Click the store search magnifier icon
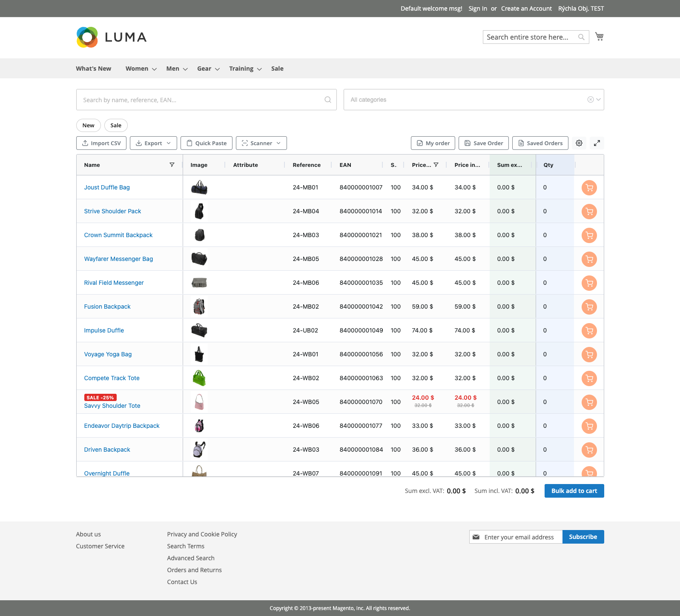This screenshot has width=680, height=616. click(x=581, y=37)
